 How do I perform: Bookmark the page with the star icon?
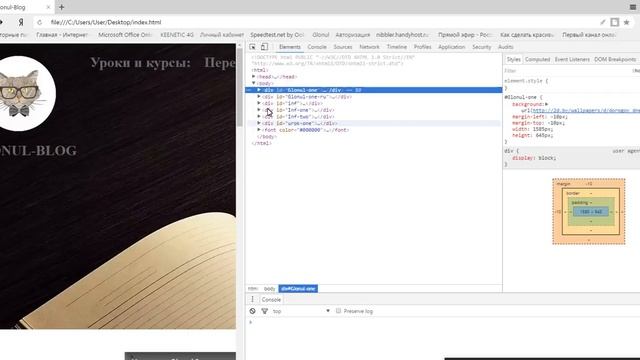click(627, 22)
